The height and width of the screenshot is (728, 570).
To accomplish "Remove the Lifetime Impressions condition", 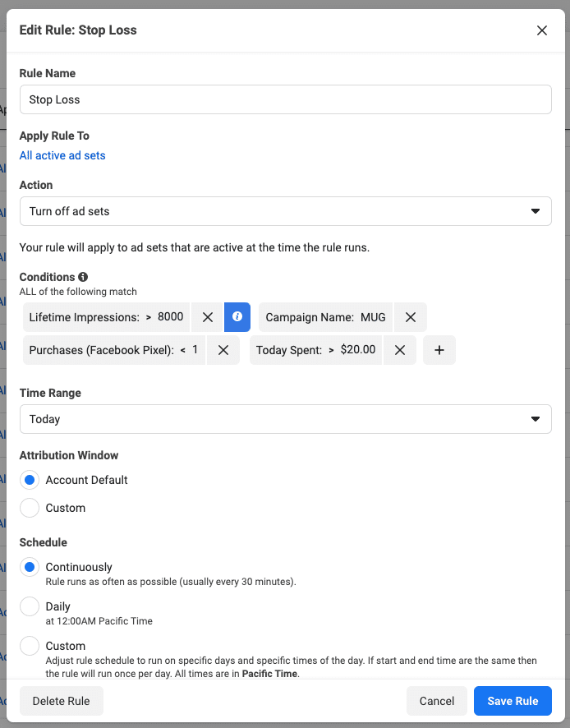I will pyautogui.click(x=207, y=317).
